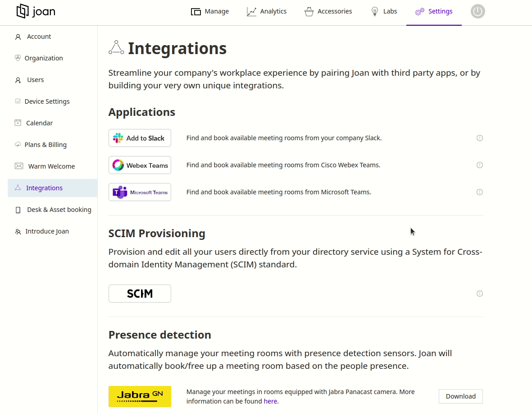The height and width of the screenshot is (413, 532).
Task: Click the Webex Teams button
Action: point(140,165)
